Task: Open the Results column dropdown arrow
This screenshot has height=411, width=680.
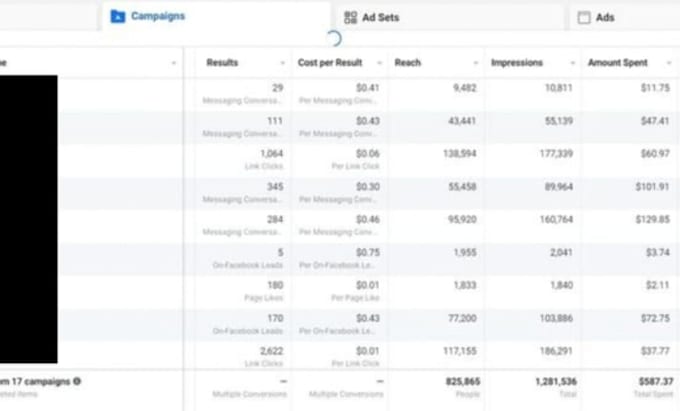Action: (x=283, y=63)
